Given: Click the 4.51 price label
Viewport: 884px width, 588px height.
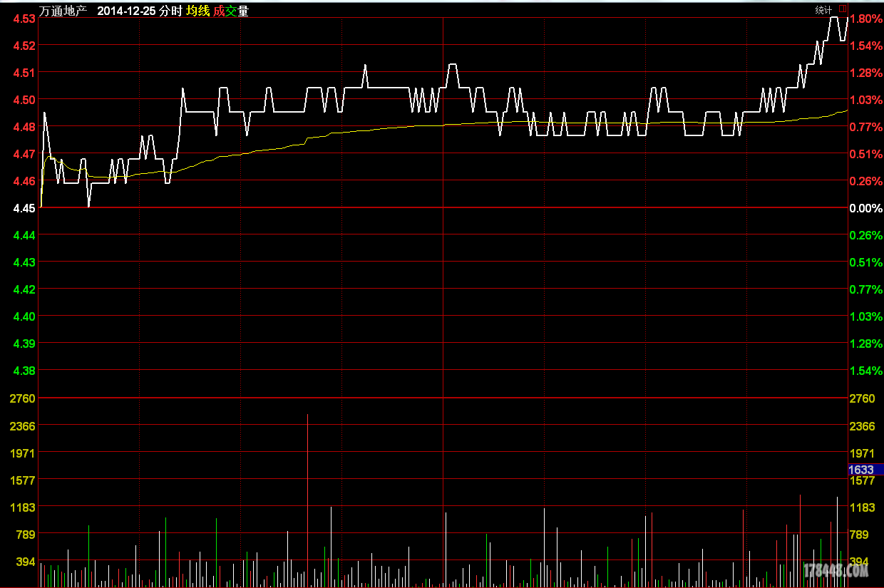Looking at the screenshot, I should click(x=24, y=73).
